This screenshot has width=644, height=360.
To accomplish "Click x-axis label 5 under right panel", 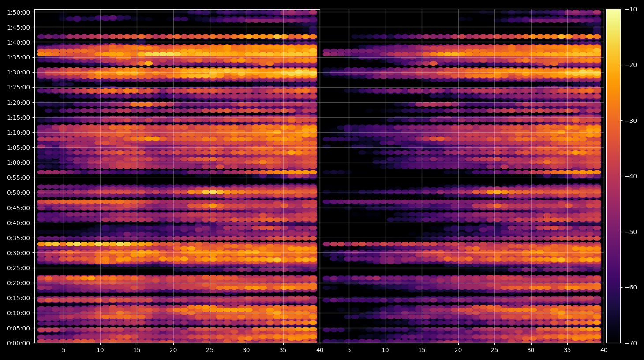I will (x=349, y=350).
